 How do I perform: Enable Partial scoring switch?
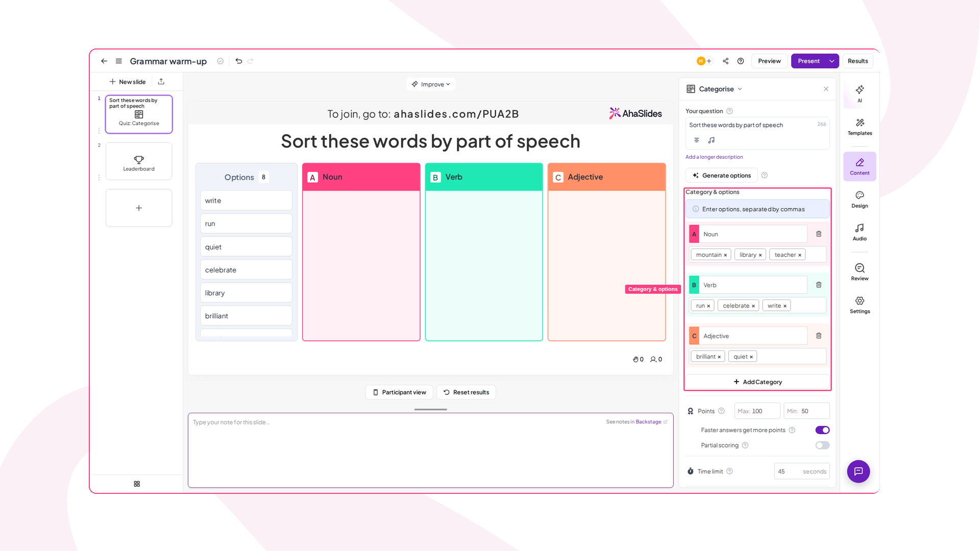tap(822, 445)
